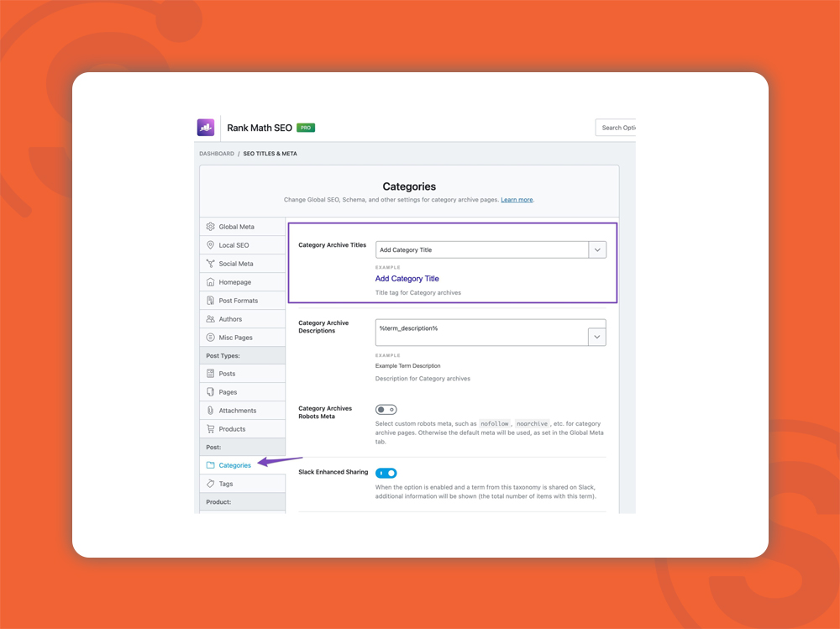Click the Rank Math SEO logo icon
Viewport: 840px width, 629px height.
pyautogui.click(x=206, y=128)
